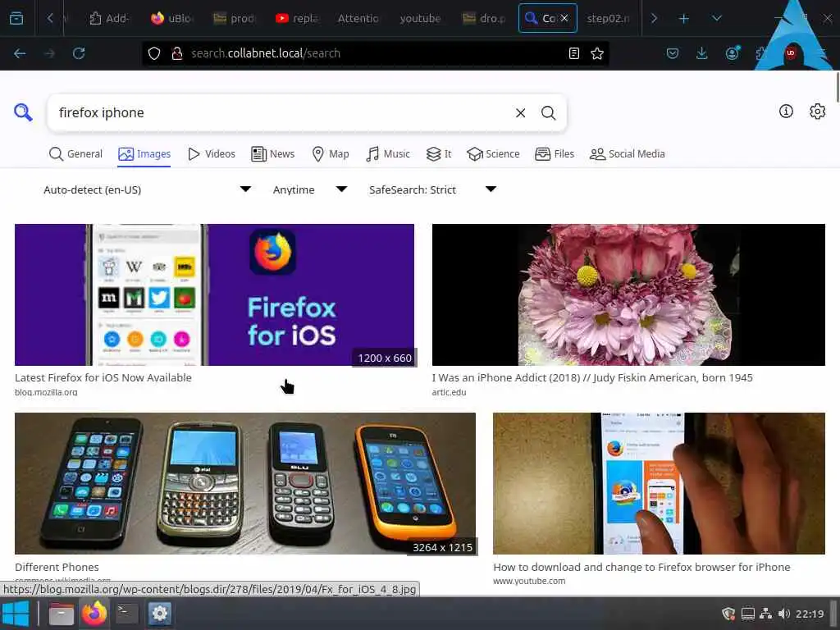
Task: Click the Windows-style start menu icon
Action: click(16, 614)
